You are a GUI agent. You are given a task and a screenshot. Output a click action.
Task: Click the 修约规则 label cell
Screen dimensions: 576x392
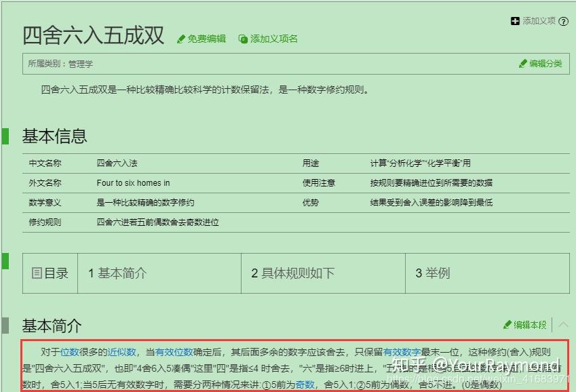pos(45,222)
